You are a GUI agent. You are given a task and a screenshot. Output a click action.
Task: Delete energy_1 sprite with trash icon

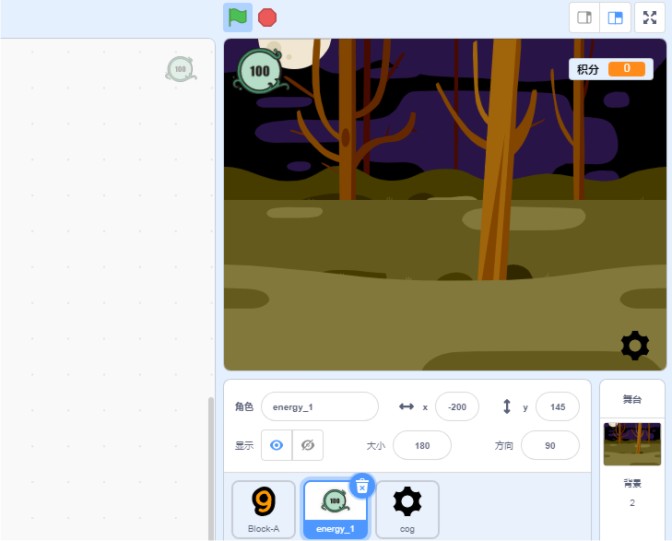362,486
